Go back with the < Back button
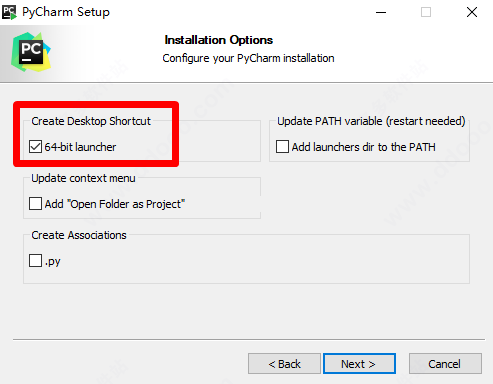This screenshot has height=384, width=493. 284,364
